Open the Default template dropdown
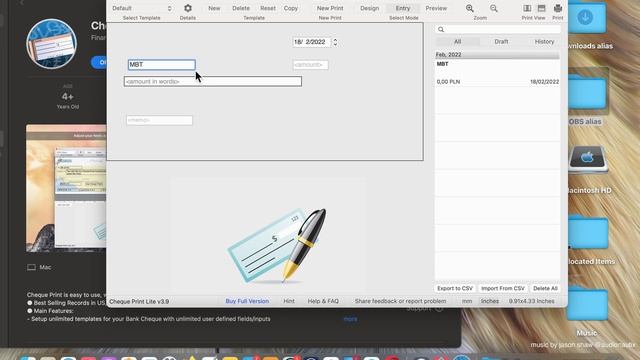Viewport: 640px width, 360px height. tap(142, 8)
